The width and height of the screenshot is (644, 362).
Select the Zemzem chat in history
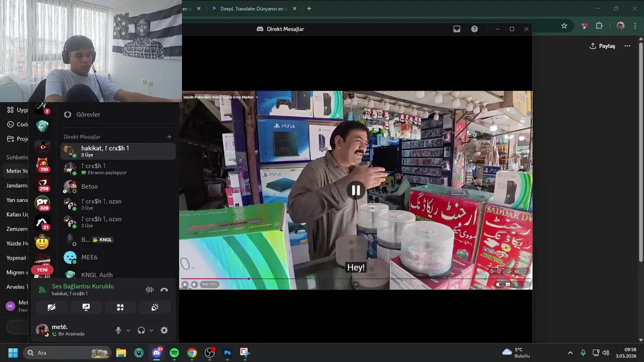(x=17, y=229)
